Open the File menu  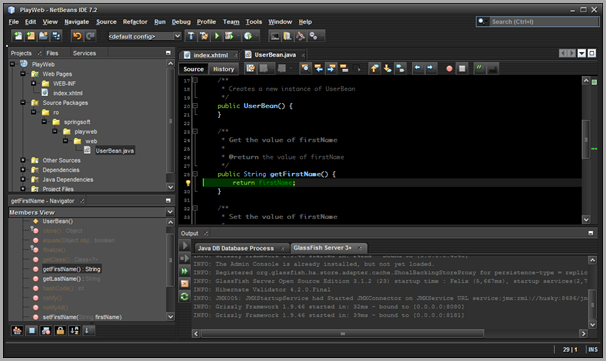pyautogui.click(x=14, y=22)
